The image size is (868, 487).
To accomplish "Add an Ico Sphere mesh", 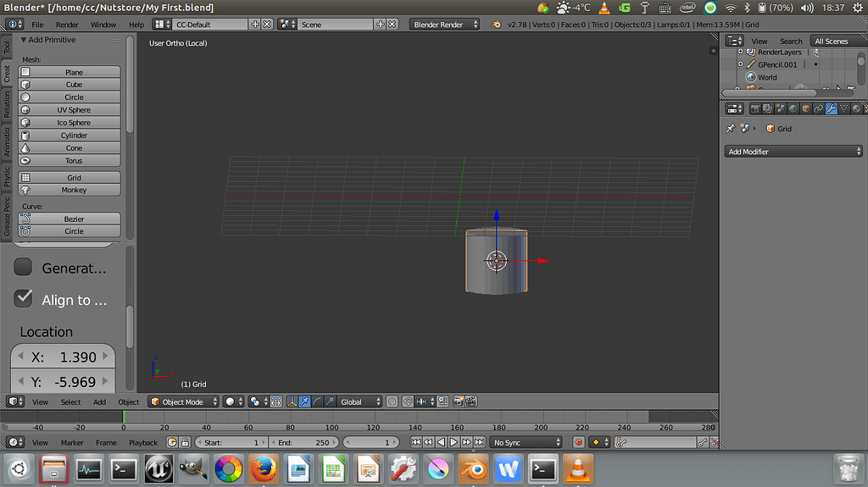I will (x=70, y=123).
